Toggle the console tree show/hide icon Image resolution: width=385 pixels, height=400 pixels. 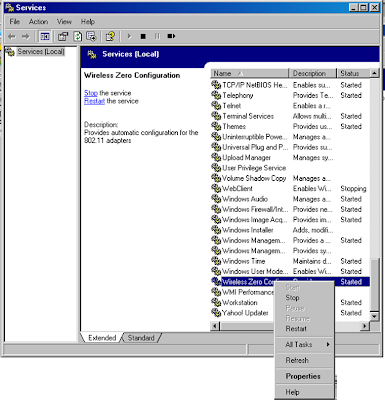[45, 36]
